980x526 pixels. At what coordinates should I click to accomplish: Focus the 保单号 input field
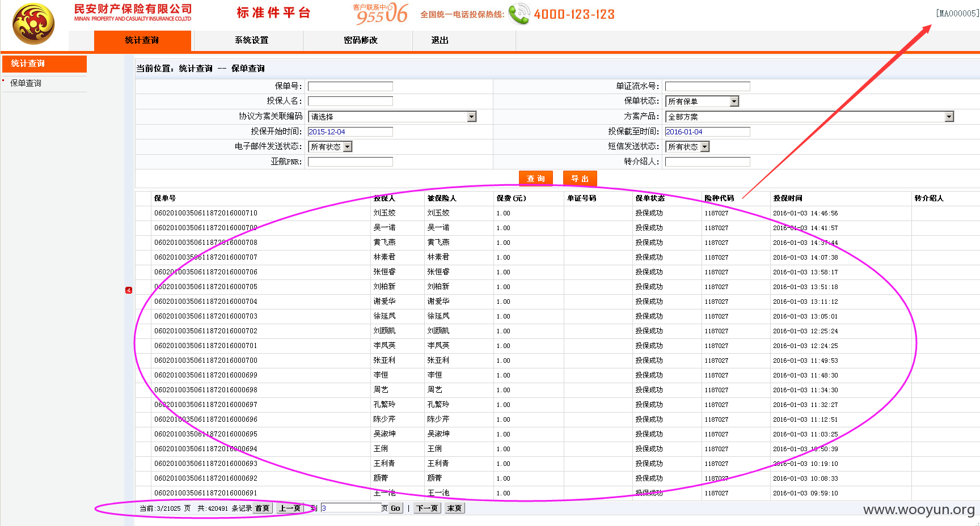350,86
